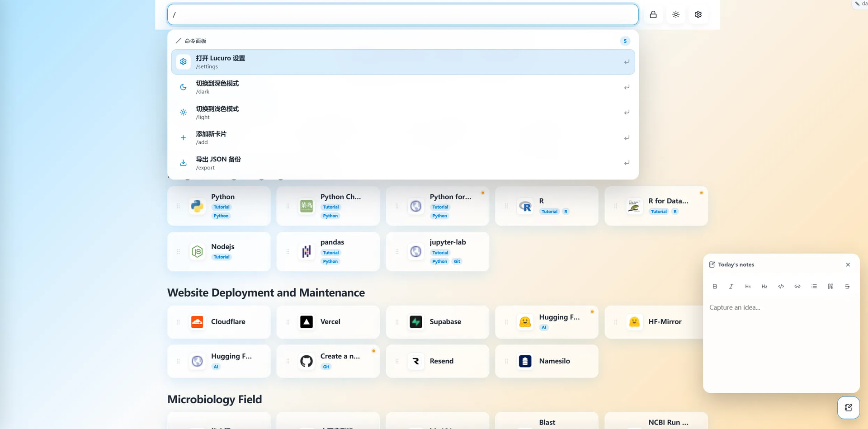Click the drag handle on the Resend card

[397, 361]
